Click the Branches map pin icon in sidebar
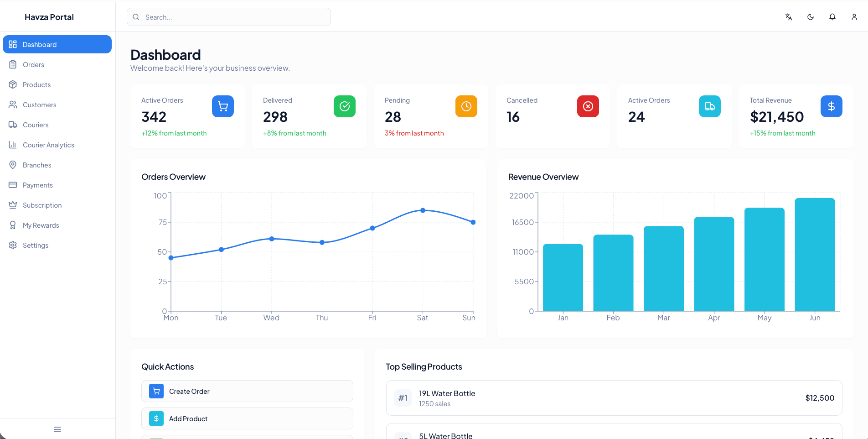Viewport: 868px width, 439px height. click(13, 165)
